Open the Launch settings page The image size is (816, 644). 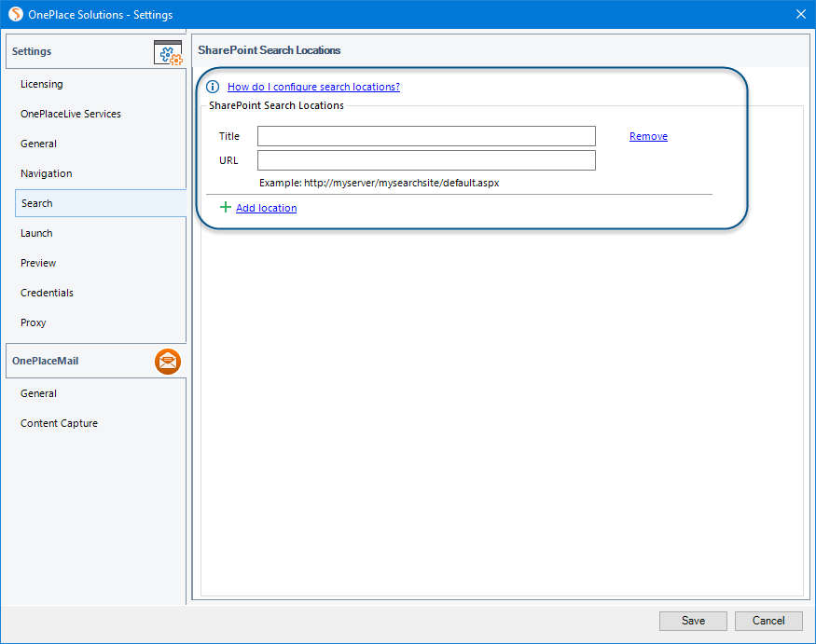click(x=36, y=233)
